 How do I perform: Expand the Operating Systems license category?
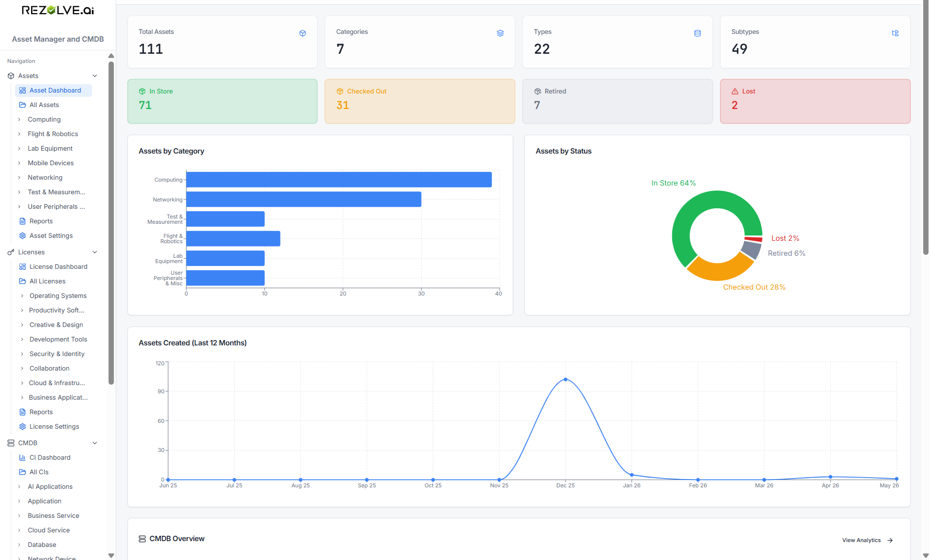tap(22, 296)
